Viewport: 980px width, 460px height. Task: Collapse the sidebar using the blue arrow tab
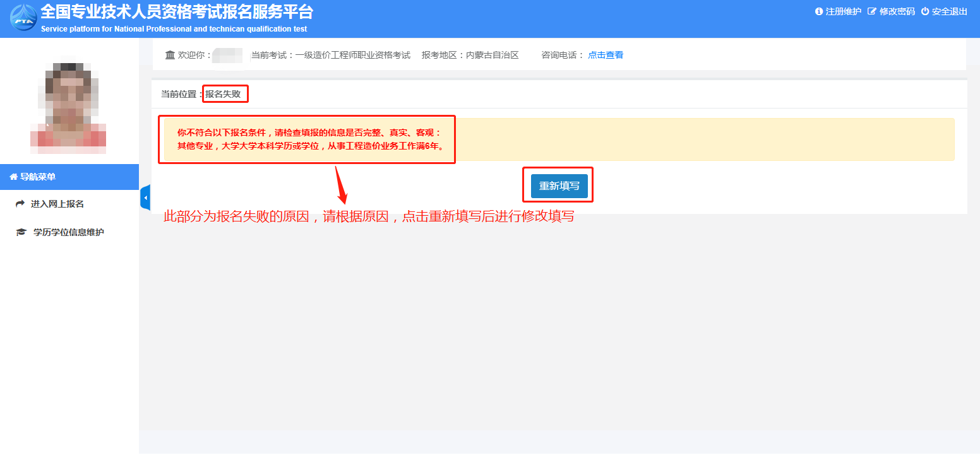tap(145, 198)
